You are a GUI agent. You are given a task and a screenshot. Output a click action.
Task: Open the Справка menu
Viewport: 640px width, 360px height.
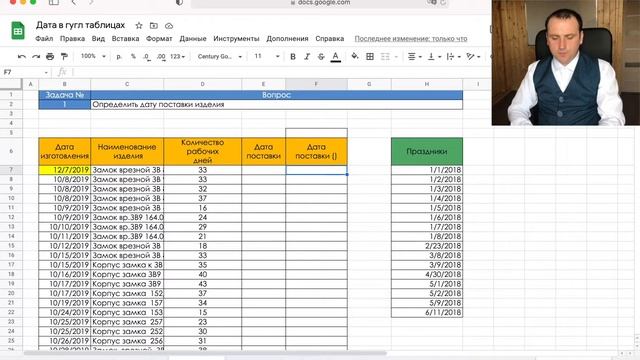pos(329,39)
